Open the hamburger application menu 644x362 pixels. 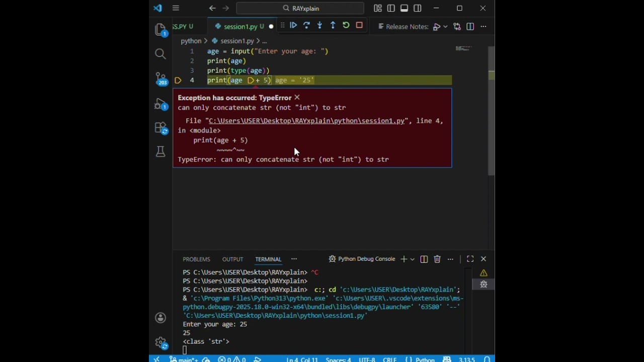coord(176,8)
